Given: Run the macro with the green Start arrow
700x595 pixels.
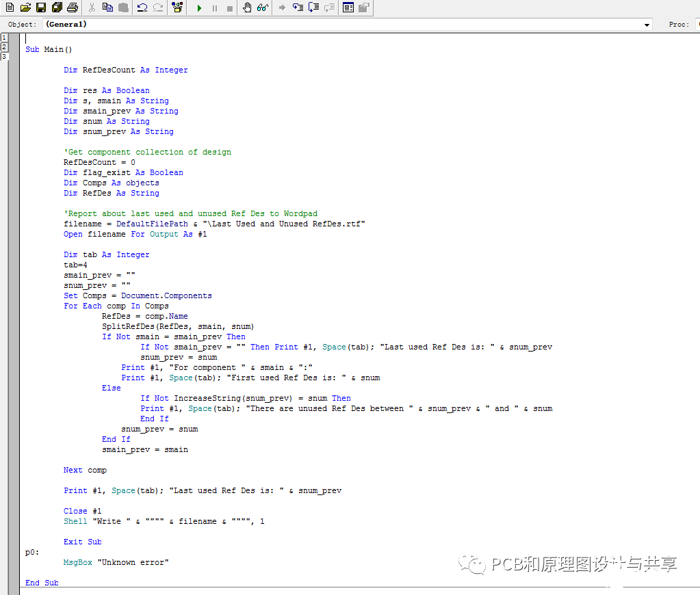Looking at the screenshot, I should coord(199,8).
